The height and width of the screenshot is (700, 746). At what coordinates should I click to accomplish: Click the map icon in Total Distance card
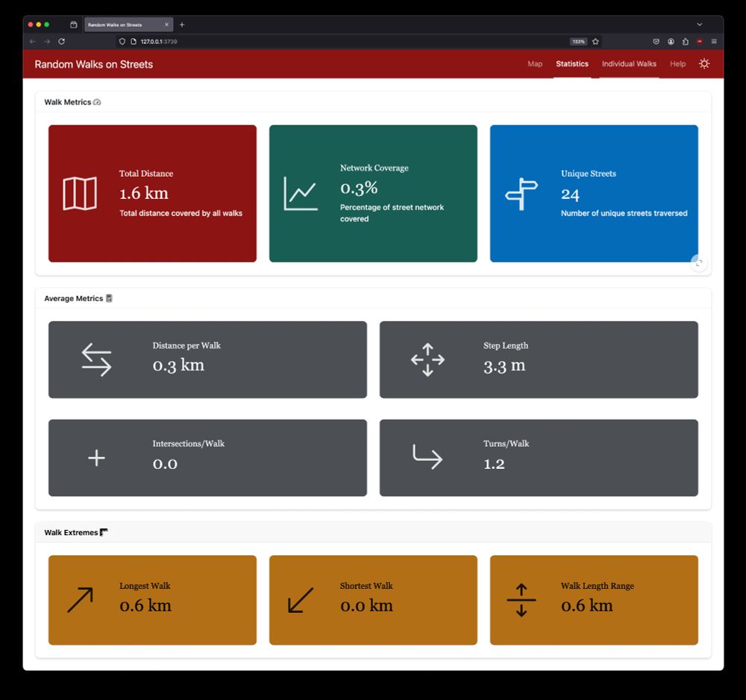point(80,194)
